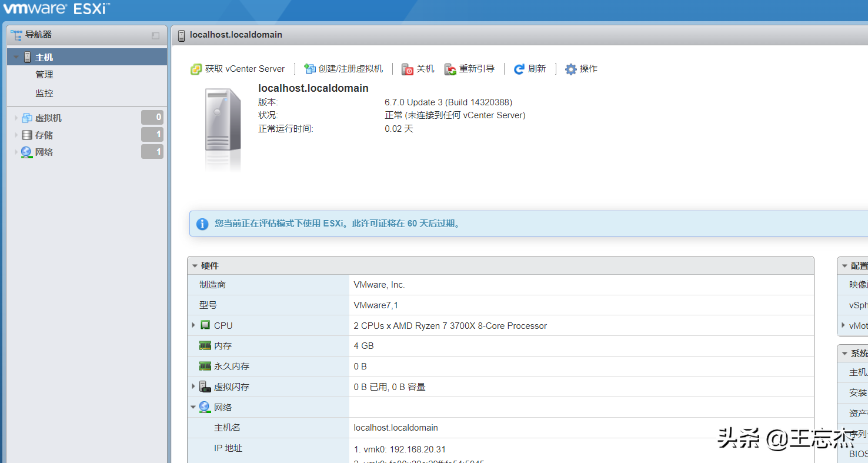Collapse the 系统 panel header
The width and height of the screenshot is (868, 463).
(844, 354)
